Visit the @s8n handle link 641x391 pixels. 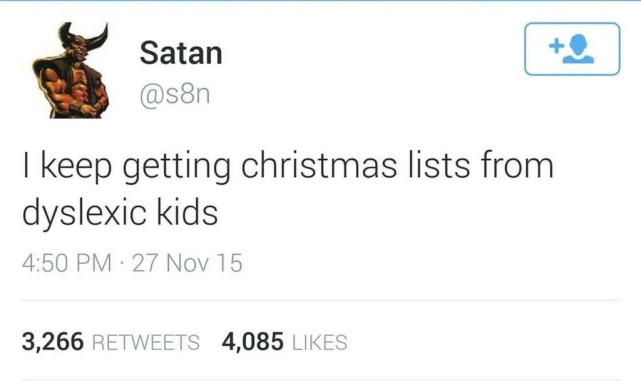pos(175,94)
